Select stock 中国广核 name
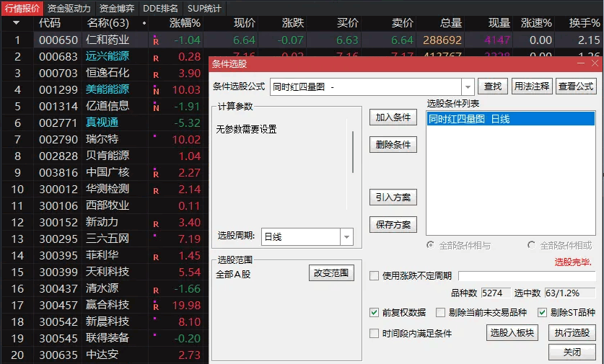 tap(108, 172)
